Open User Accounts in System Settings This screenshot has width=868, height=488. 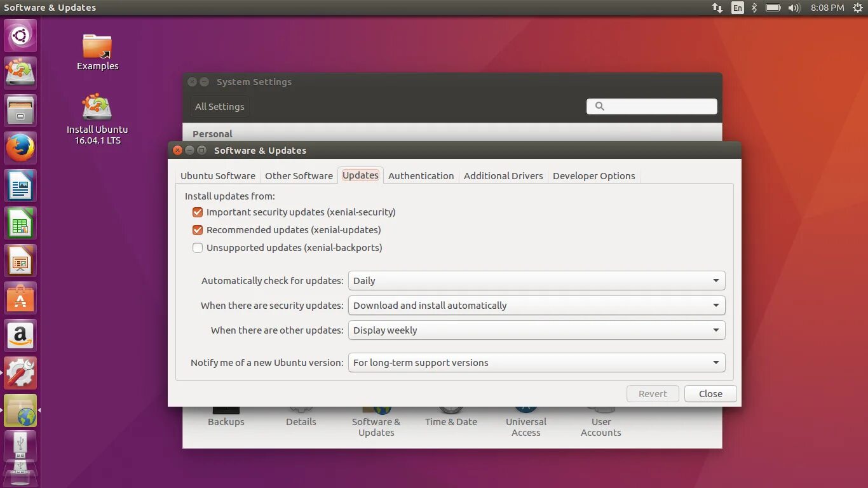pos(601,421)
